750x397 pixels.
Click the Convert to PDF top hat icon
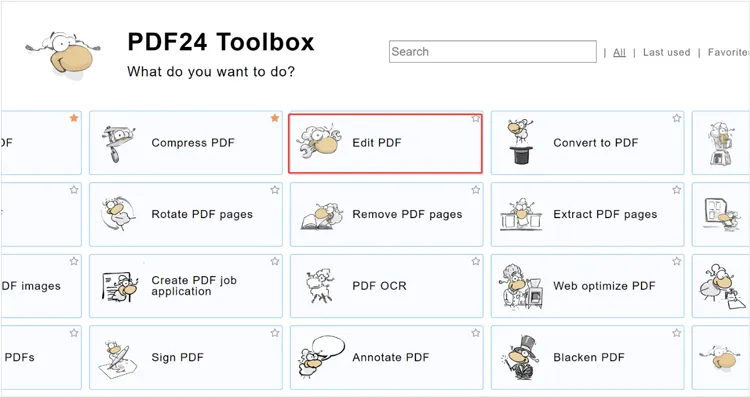(x=521, y=142)
